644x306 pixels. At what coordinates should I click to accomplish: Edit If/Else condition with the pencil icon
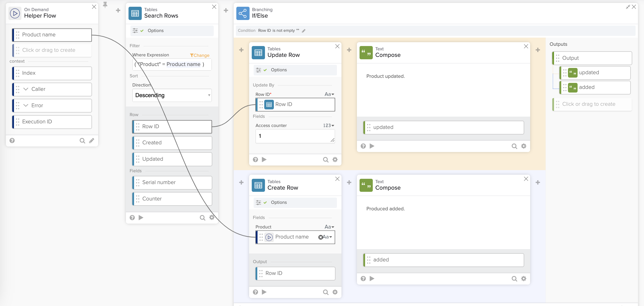[x=303, y=31]
